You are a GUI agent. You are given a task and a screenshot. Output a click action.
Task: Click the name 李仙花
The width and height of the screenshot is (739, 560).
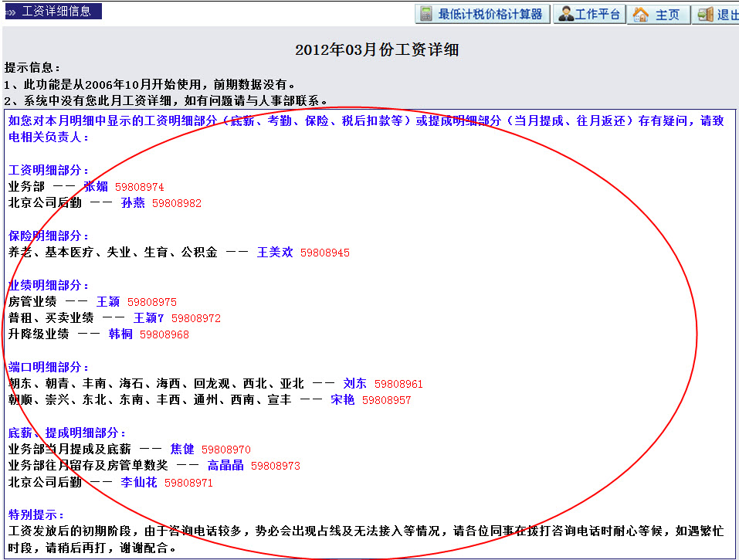[x=138, y=483]
